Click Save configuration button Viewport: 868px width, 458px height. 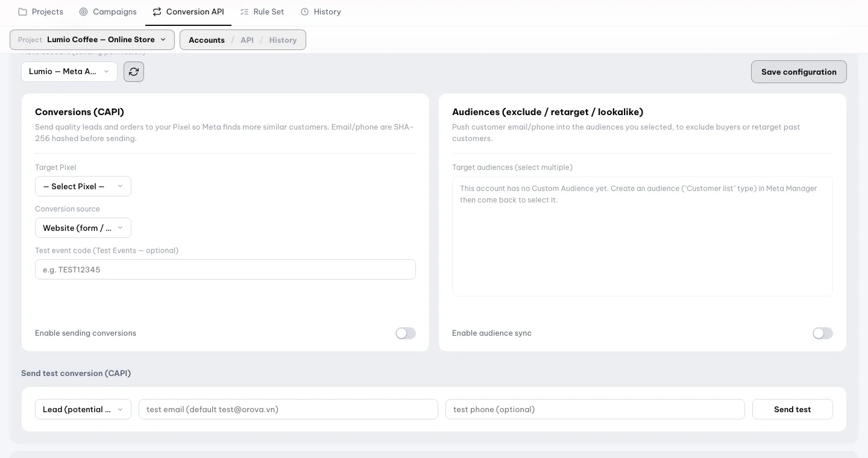tap(799, 72)
